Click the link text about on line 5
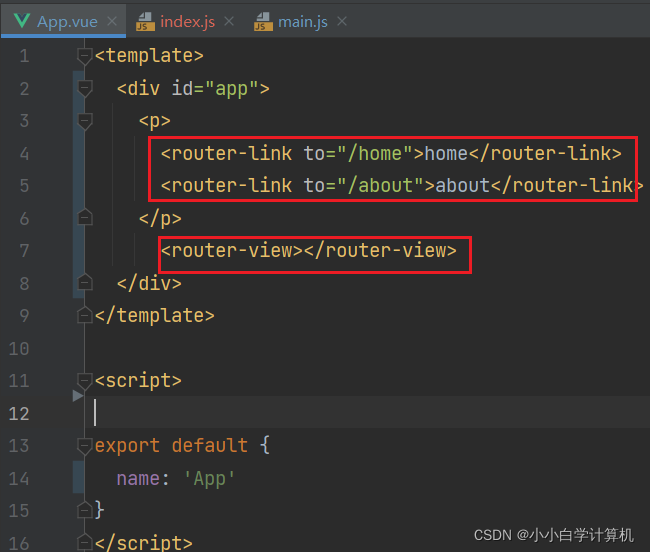Viewport: 650px width, 552px height. [463, 185]
